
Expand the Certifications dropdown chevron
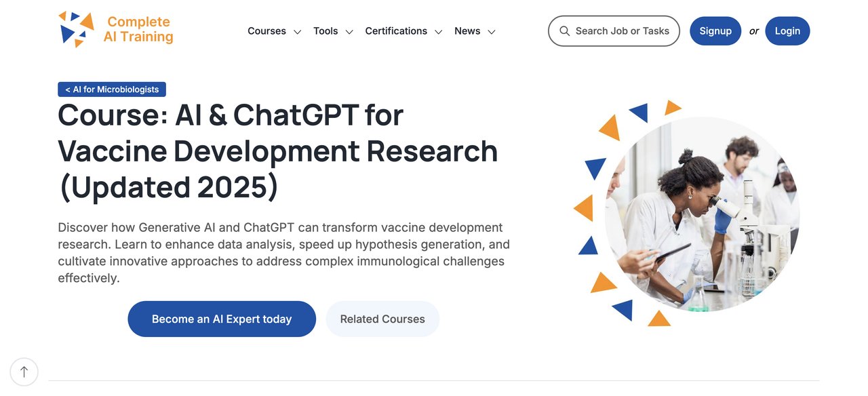(439, 32)
